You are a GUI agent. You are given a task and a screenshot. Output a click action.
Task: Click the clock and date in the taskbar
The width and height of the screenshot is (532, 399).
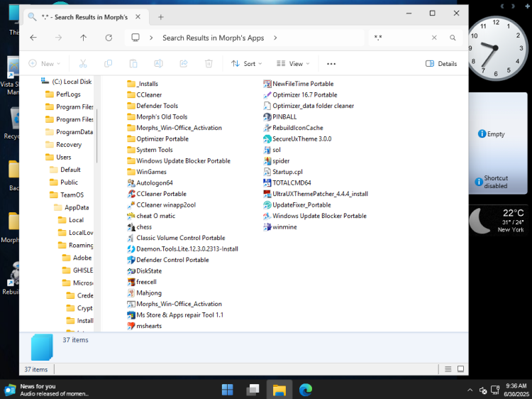[516, 390]
